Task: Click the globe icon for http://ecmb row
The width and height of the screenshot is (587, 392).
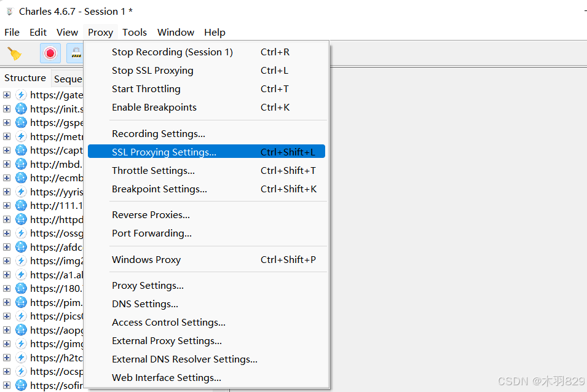Action: pyautogui.click(x=22, y=178)
